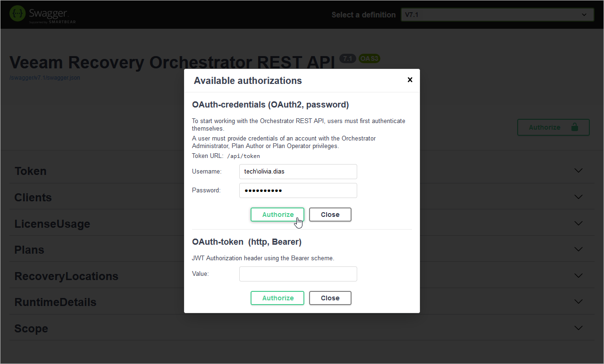This screenshot has width=604, height=364.
Task: Expand the Scope section chevron
Action: click(x=579, y=328)
